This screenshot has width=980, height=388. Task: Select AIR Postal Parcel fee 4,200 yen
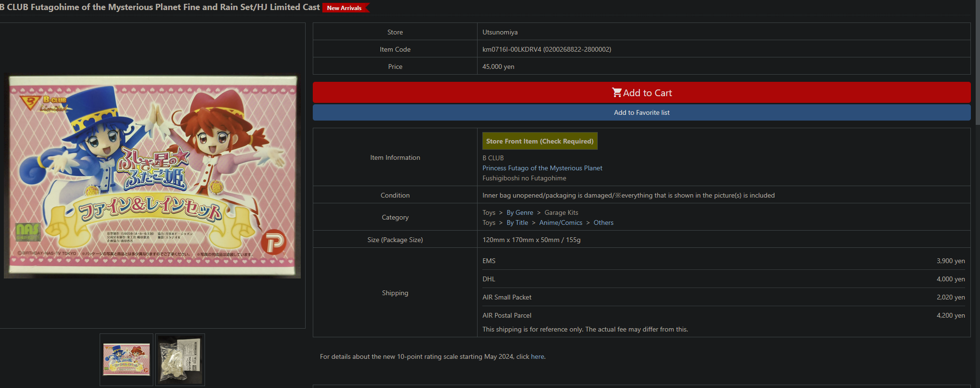[x=951, y=315]
